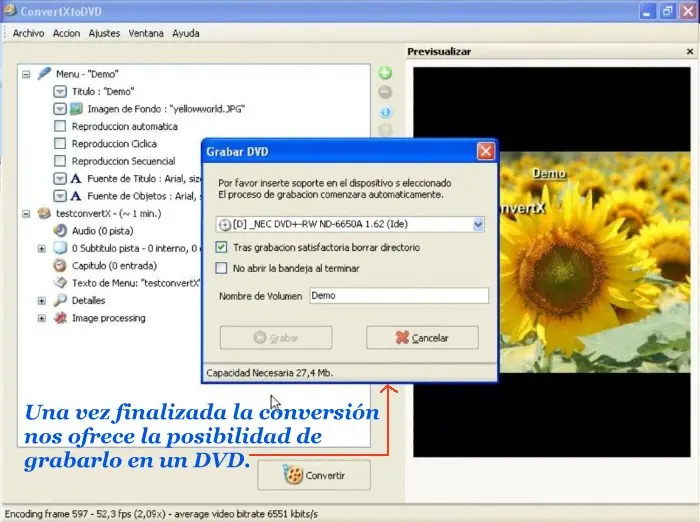Click the Grabar button
This screenshot has width=700, height=522.
click(x=276, y=338)
